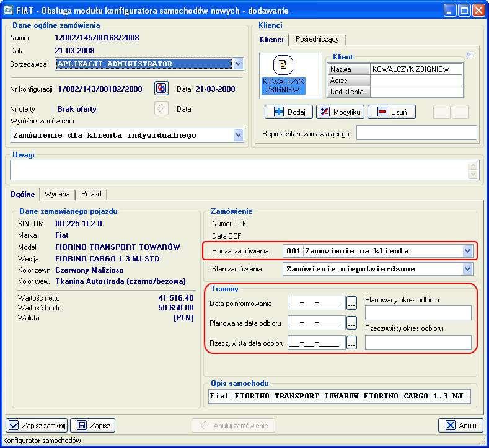
Task: Save and close with Zapisz zamknij
Action: (x=37, y=425)
